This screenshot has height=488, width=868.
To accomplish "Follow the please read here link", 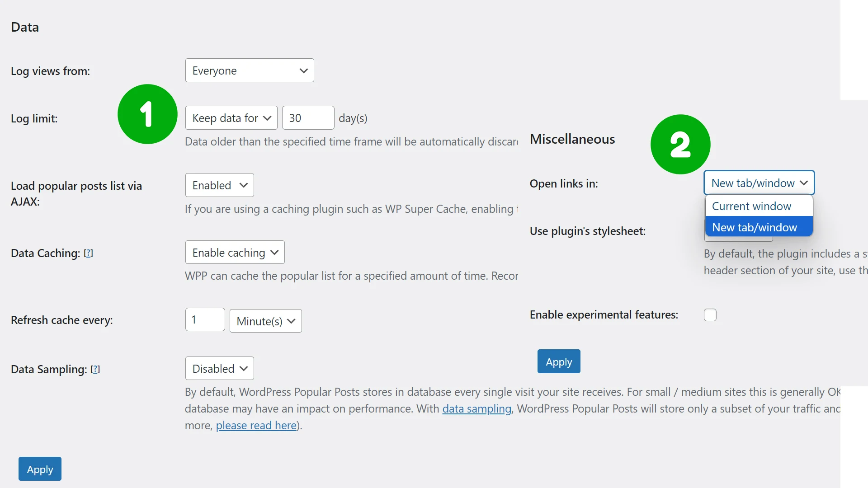I will click(256, 426).
